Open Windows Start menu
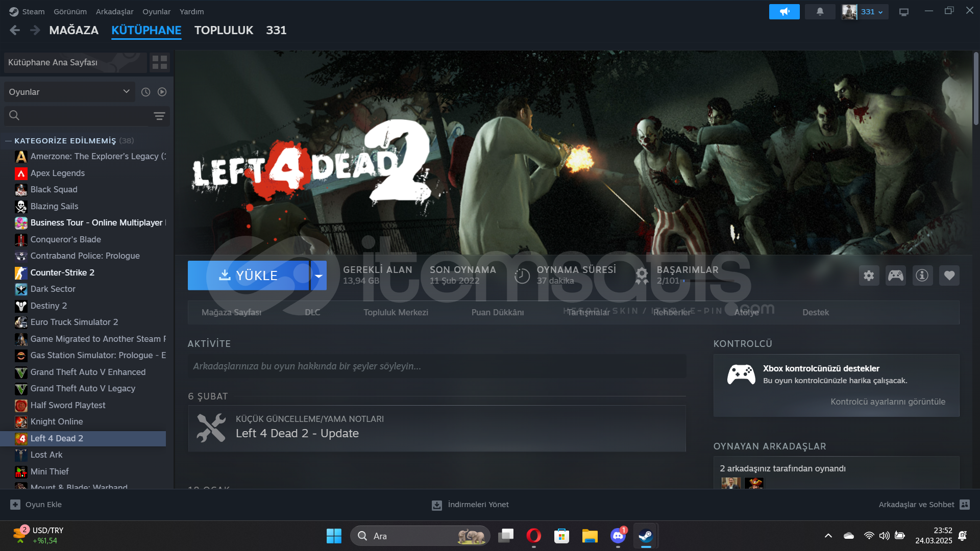Screen dimensions: 980x551 334,536
